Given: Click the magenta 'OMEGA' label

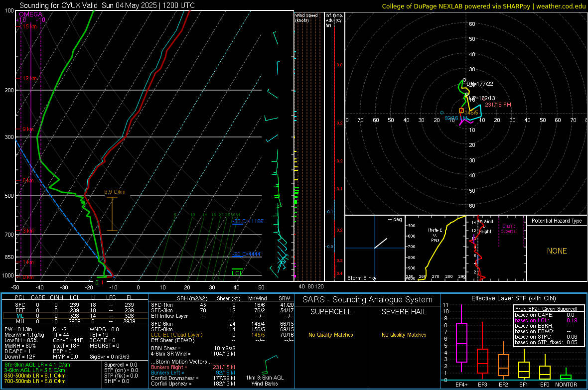Looking at the screenshot, I should pyautogui.click(x=30, y=14).
